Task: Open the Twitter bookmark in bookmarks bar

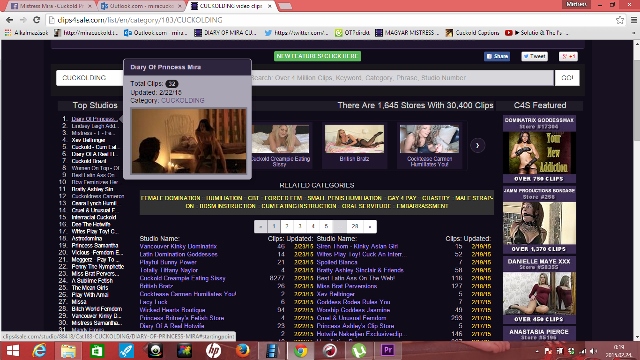Action: (296, 33)
